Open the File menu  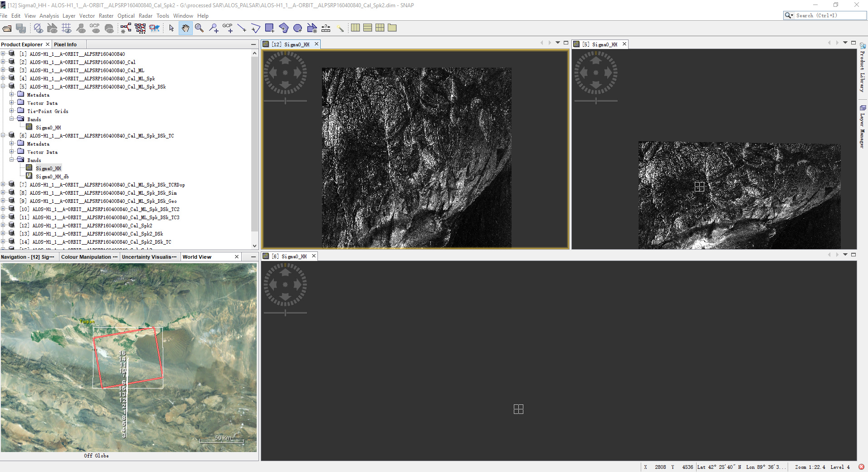tap(4, 16)
